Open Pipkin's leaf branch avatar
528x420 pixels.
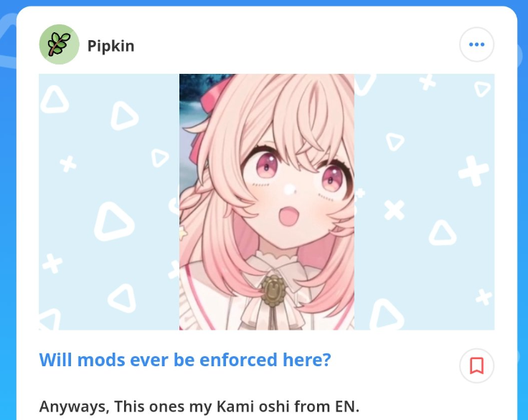pos(60,44)
